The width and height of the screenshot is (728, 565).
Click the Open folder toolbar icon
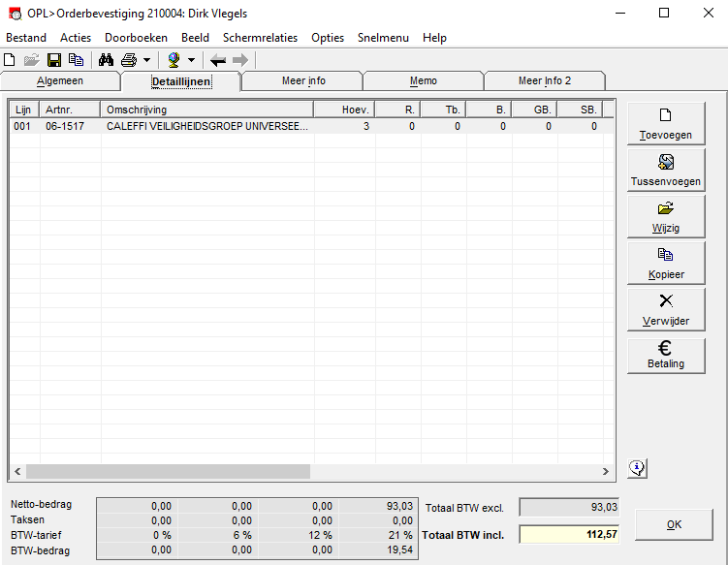32,60
